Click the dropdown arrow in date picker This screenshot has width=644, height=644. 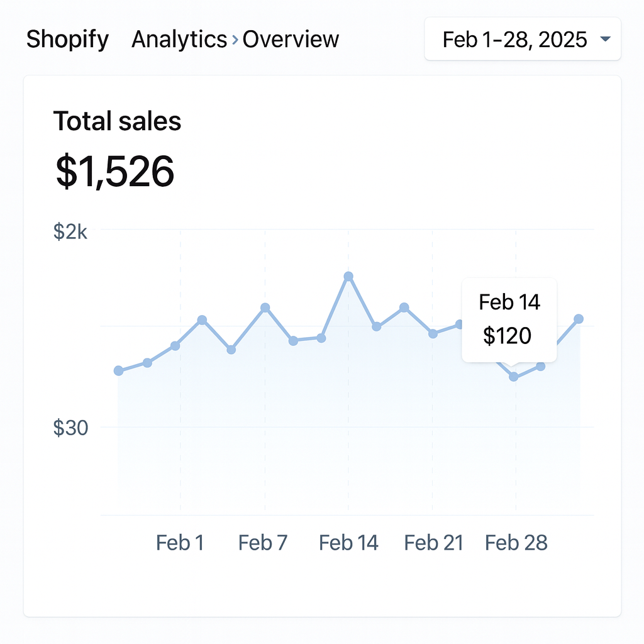pyautogui.click(x=606, y=40)
